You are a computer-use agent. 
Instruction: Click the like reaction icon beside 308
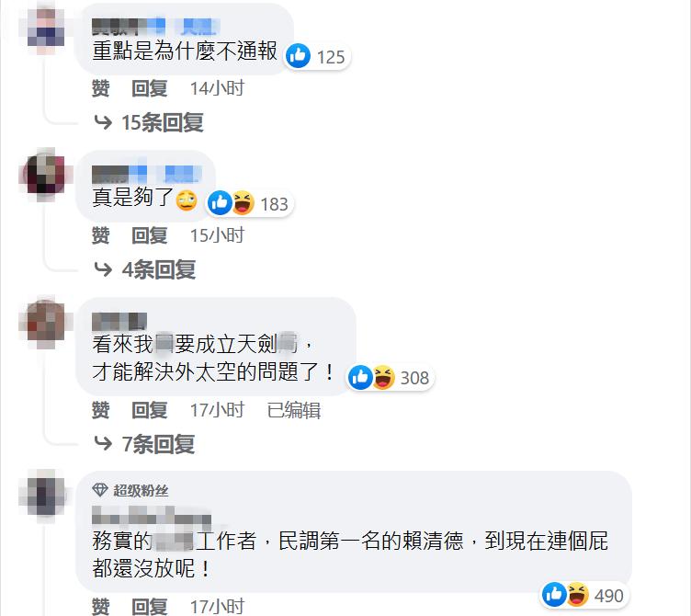[x=360, y=378]
